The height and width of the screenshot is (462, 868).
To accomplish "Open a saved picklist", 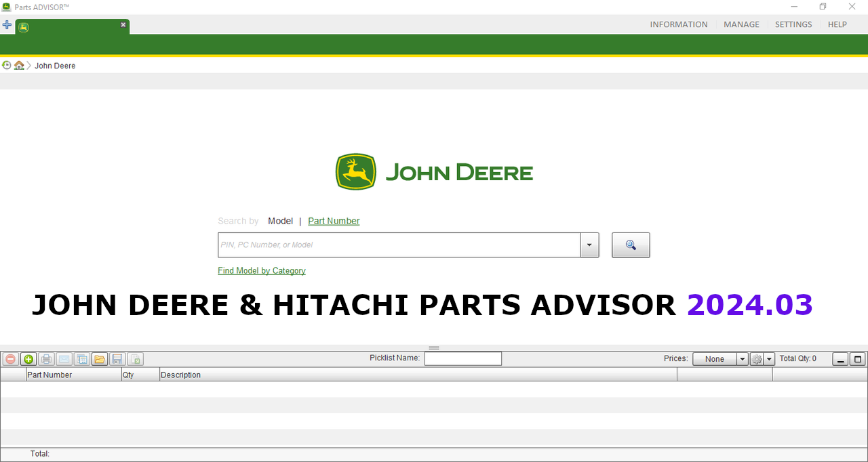I will (100, 359).
